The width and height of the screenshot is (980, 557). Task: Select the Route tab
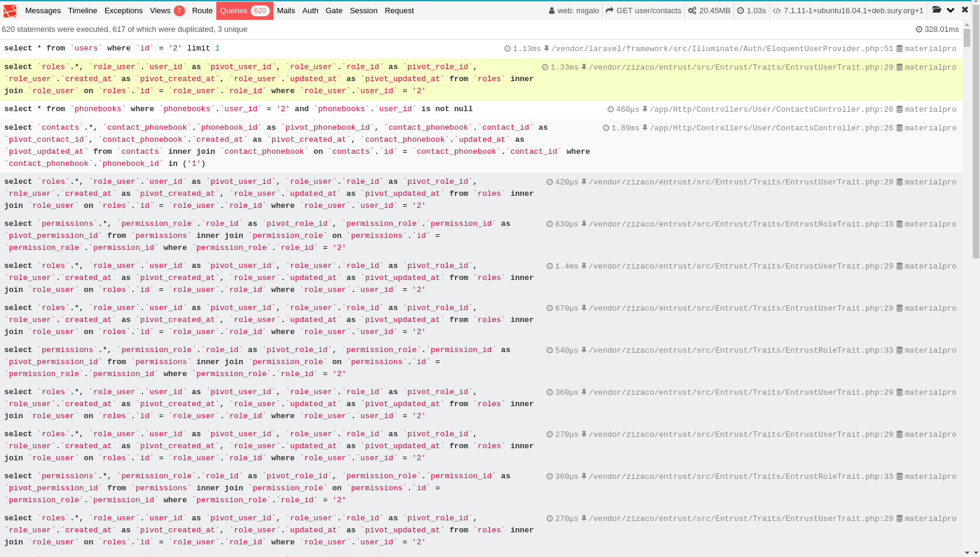[x=202, y=11]
